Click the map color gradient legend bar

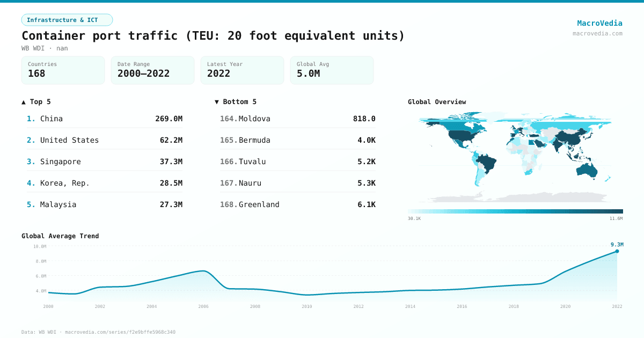click(515, 211)
